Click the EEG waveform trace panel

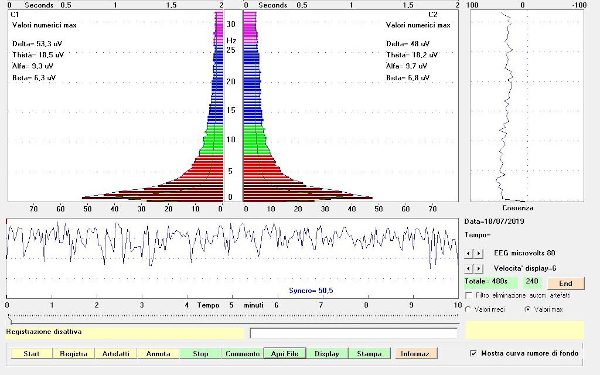(232, 259)
